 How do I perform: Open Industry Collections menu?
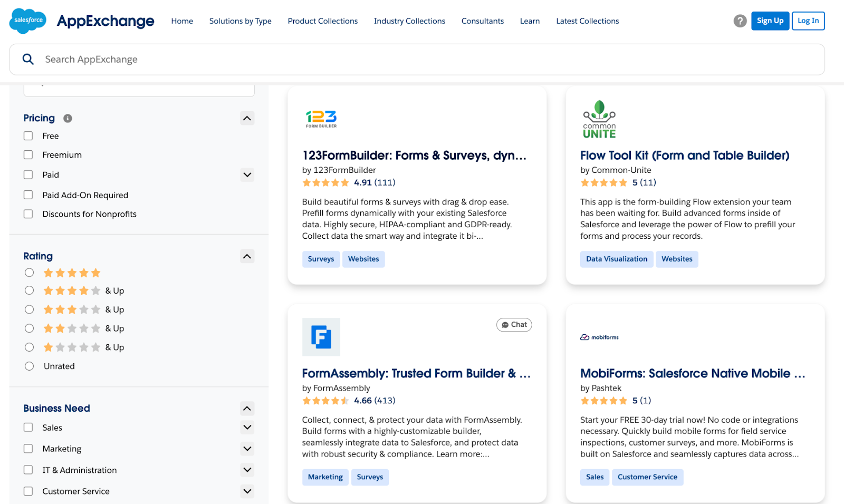409,21
